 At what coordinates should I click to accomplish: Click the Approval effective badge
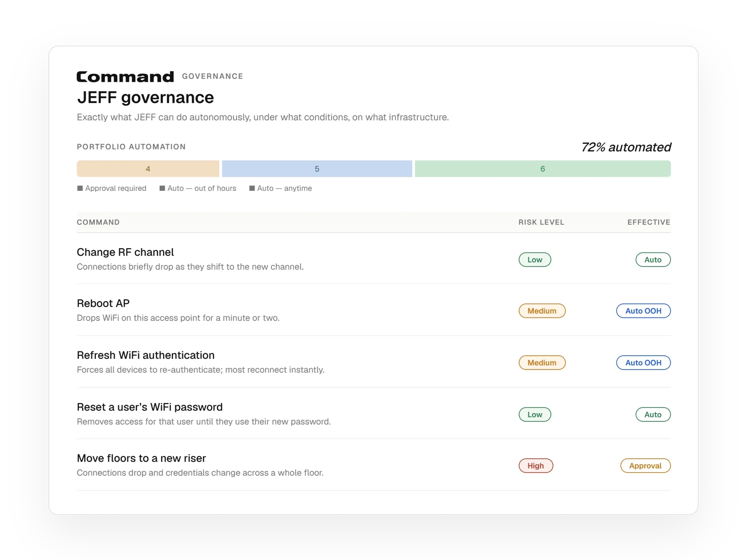[645, 466]
